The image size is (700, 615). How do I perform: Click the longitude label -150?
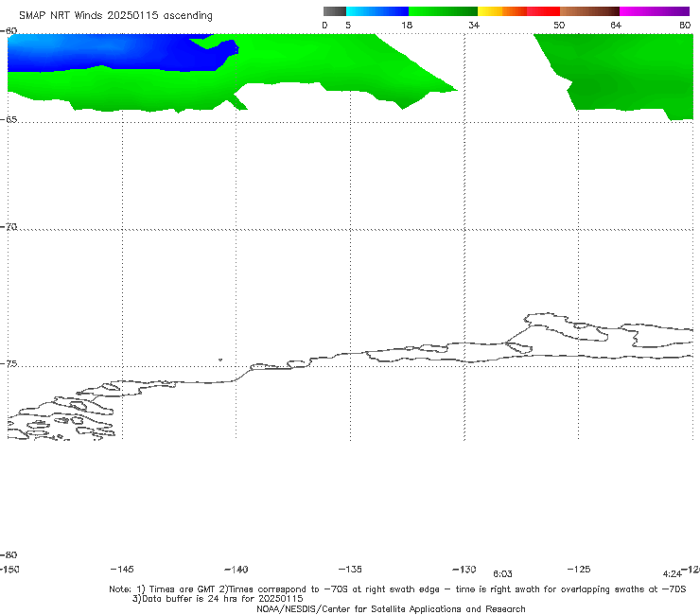[x=9, y=569]
